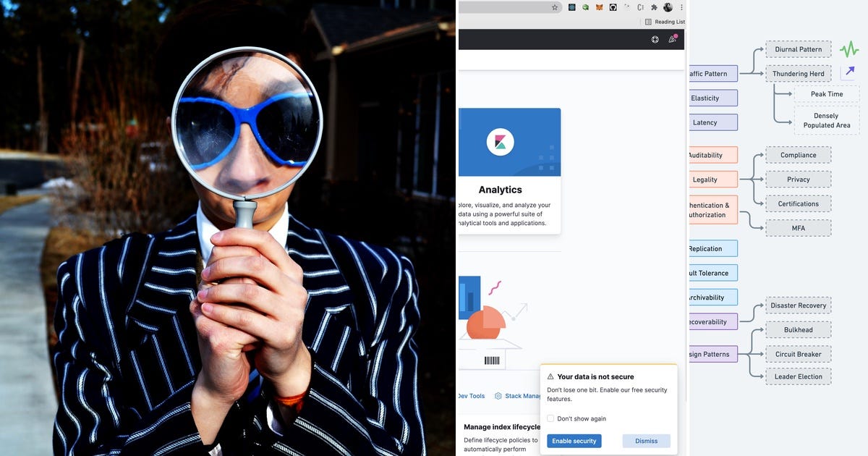
Task: Click the green activity waveform icon
Action: [848, 48]
